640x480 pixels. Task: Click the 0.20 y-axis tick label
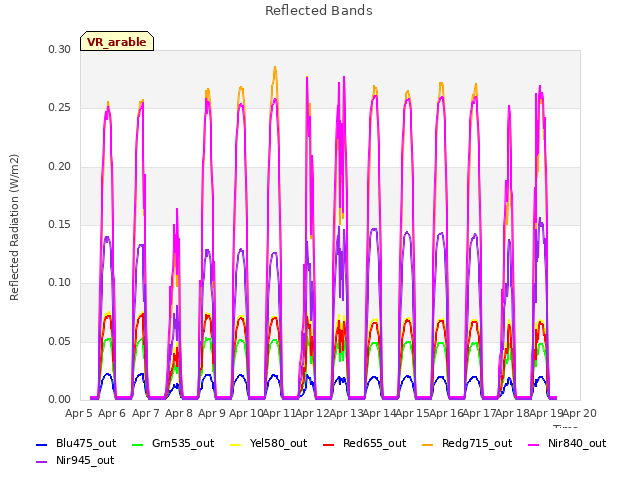point(60,167)
